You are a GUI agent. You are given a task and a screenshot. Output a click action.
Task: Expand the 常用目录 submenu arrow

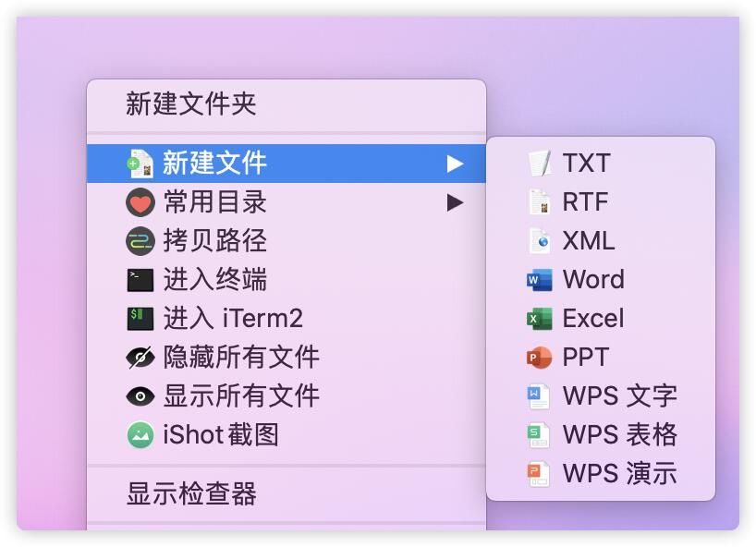coord(455,202)
